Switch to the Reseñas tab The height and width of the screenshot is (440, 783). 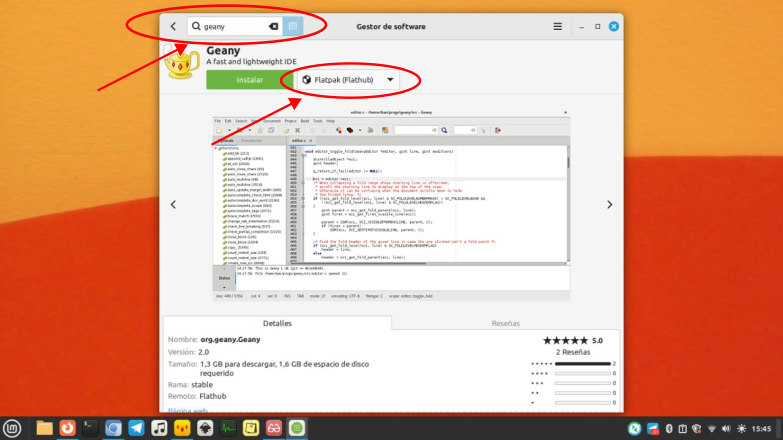pyautogui.click(x=505, y=323)
